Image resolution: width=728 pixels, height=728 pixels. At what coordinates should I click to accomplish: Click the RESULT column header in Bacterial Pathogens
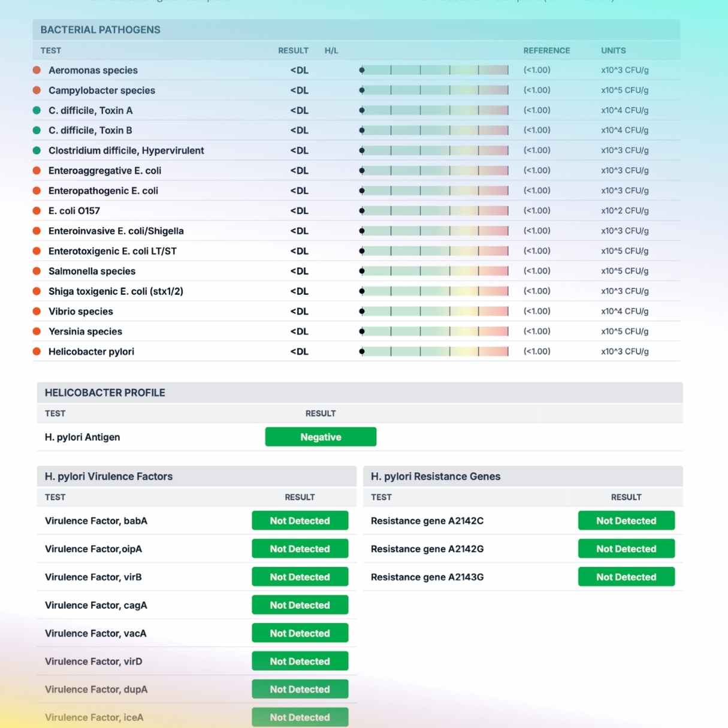[293, 51]
